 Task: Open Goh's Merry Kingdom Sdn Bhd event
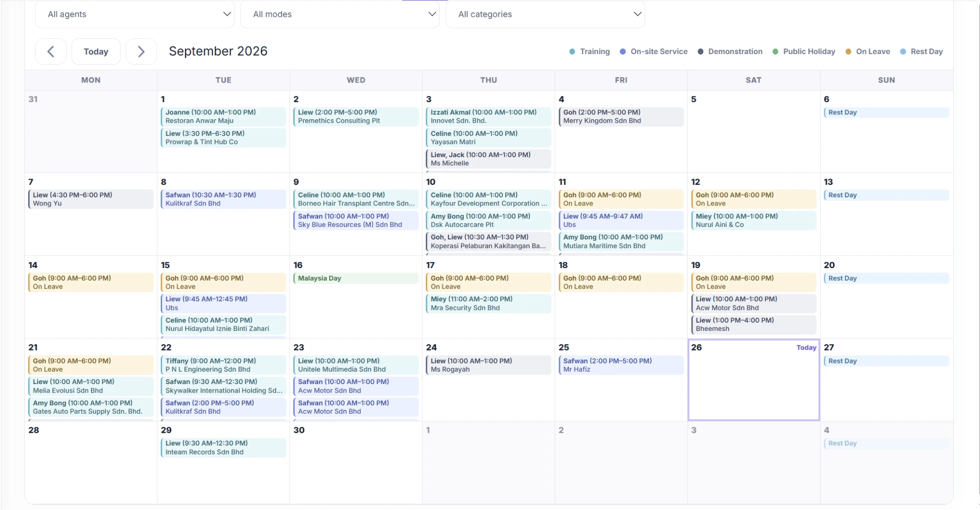621,116
